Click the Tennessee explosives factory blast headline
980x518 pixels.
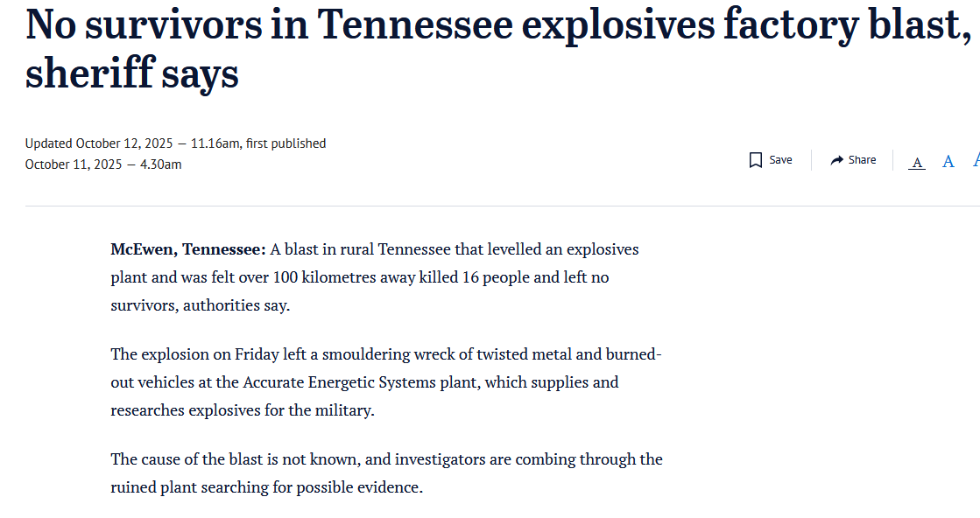click(498, 49)
